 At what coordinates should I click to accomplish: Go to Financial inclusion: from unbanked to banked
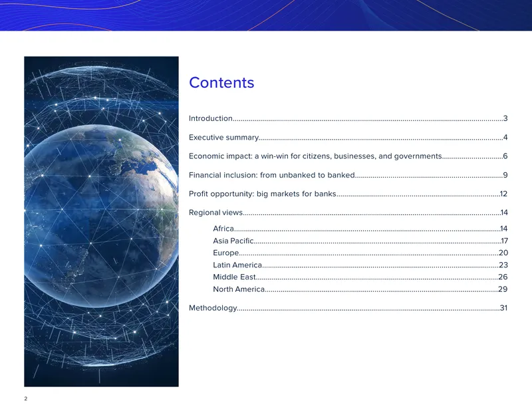[x=348, y=175]
